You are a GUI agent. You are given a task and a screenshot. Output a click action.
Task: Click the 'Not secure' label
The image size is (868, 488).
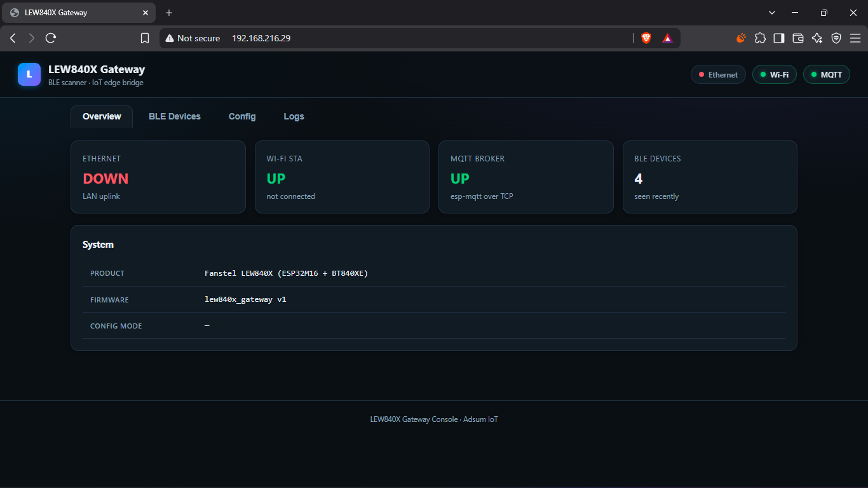[x=199, y=38]
